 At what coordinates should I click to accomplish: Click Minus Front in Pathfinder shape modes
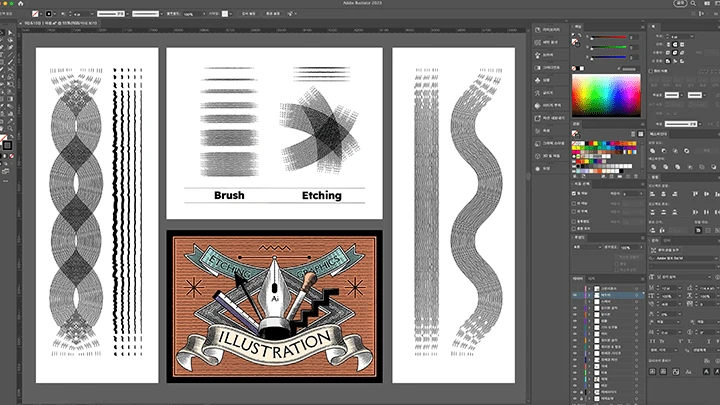[x=664, y=151]
